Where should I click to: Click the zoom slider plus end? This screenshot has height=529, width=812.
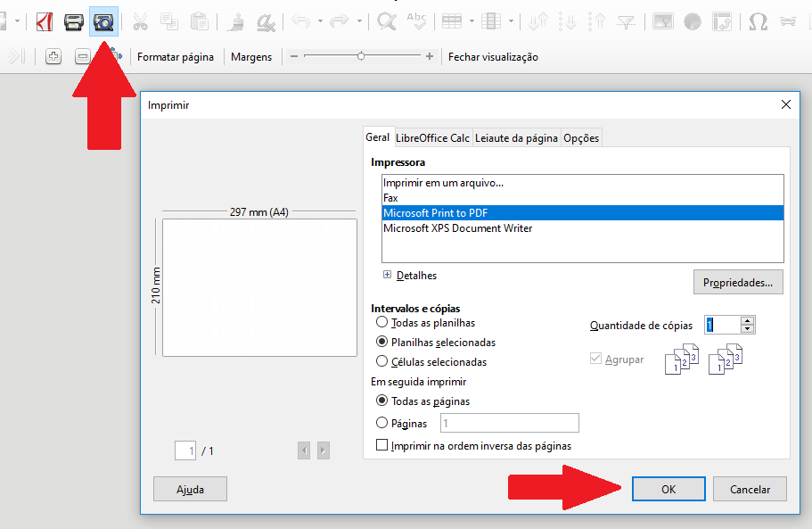430,56
